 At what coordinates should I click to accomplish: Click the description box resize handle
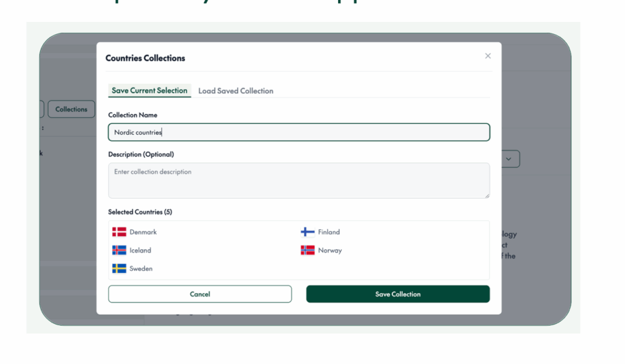coord(486,195)
